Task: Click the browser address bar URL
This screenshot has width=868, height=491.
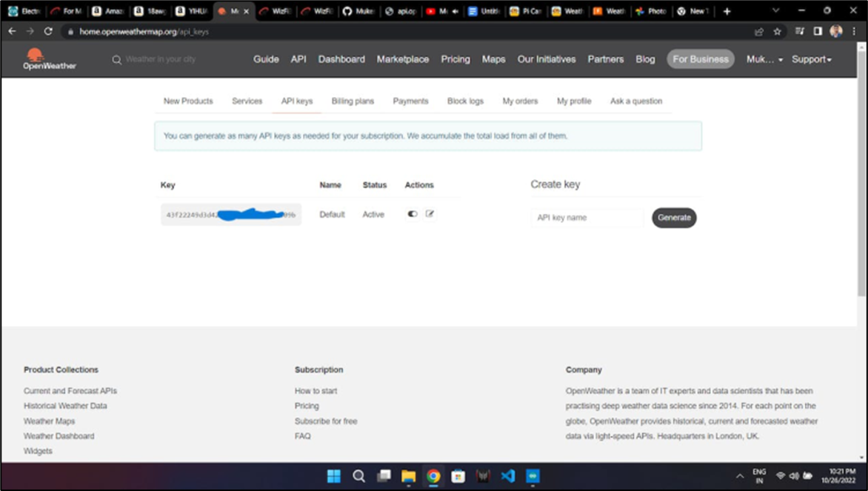Action: (144, 32)
